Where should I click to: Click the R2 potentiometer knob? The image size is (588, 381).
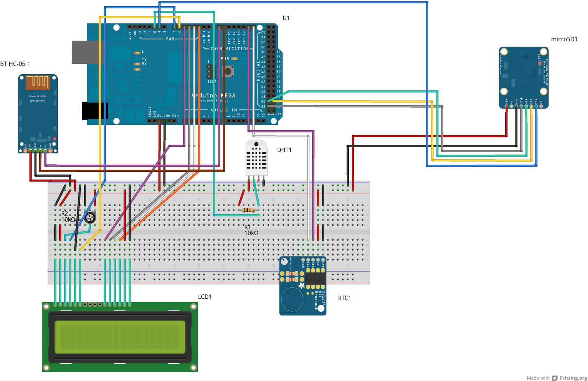[90, 218]
